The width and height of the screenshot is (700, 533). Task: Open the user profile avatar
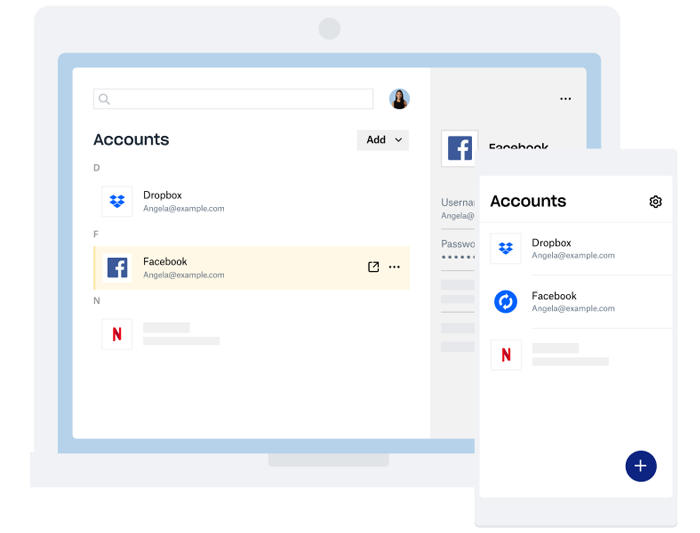(399, 99)
